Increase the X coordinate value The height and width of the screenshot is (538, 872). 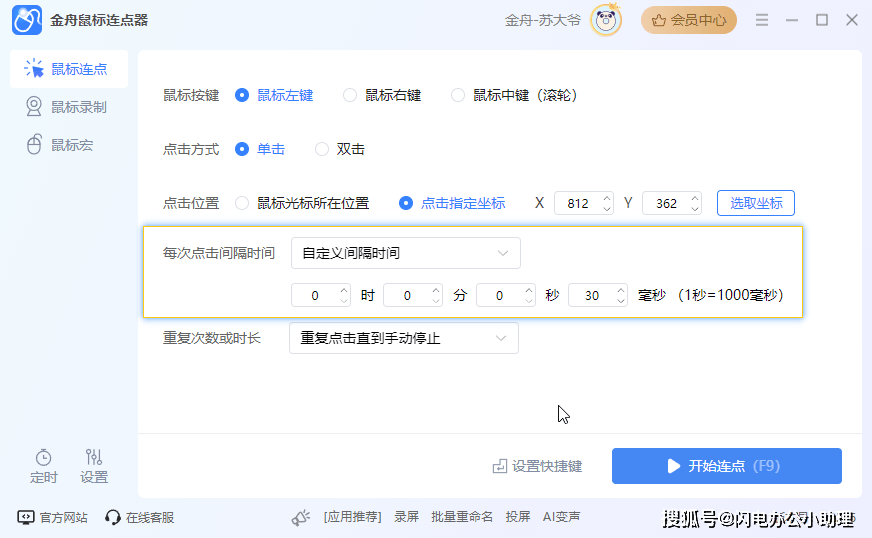pos(607,198)
